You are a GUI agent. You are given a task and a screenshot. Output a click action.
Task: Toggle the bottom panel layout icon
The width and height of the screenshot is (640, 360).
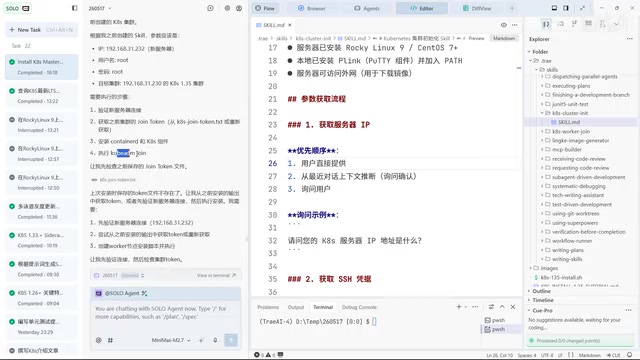pyautogui.click(x=554, y=8)
